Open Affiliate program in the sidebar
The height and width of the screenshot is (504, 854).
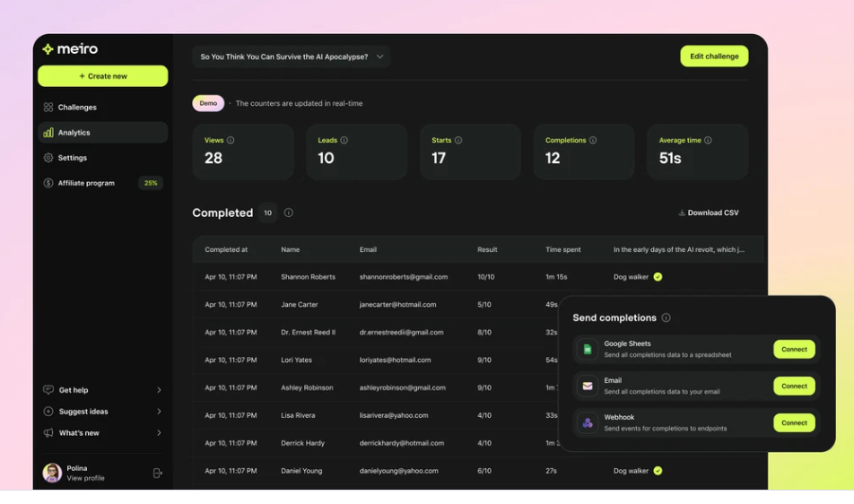point(103,183)
